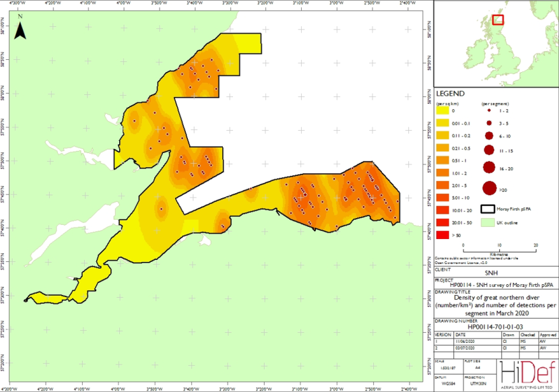Click the green UK outline legend swatch
Screen dimensions: 559x392
point(488,222)
